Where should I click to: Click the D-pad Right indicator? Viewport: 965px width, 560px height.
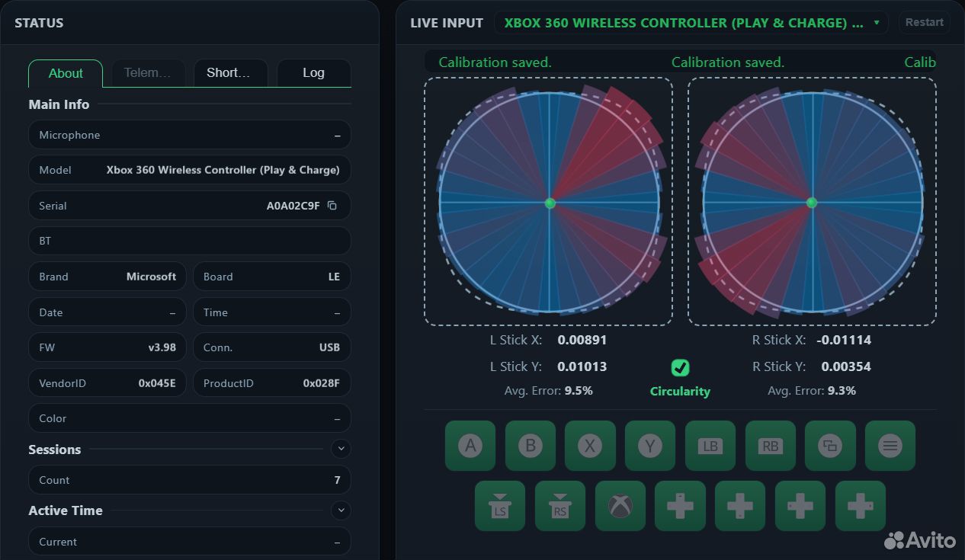[861, 506]
